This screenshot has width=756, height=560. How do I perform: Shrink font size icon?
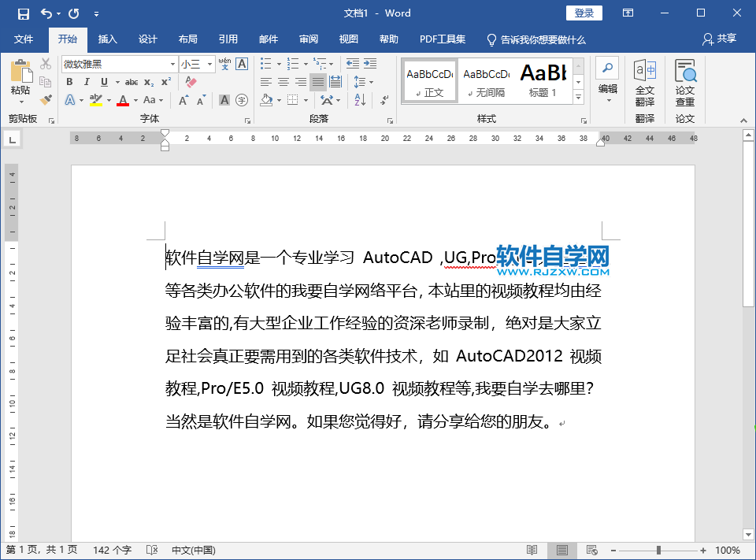[201, 100]
